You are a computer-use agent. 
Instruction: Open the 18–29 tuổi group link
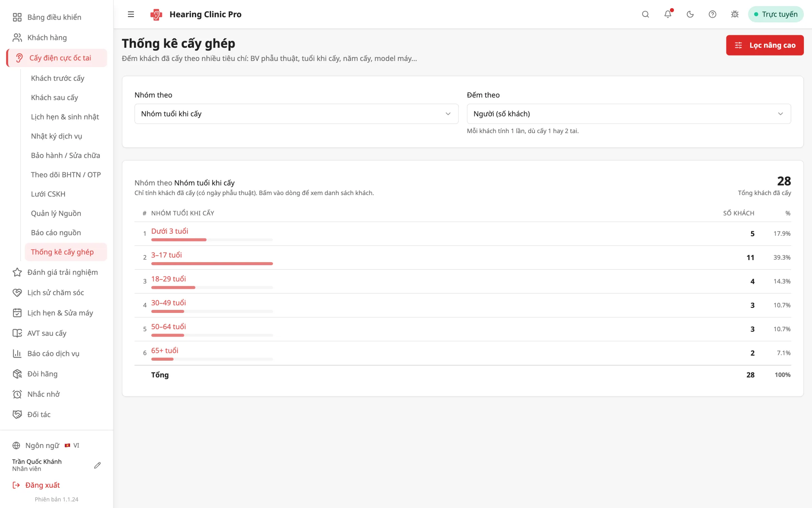click(168, 279)
